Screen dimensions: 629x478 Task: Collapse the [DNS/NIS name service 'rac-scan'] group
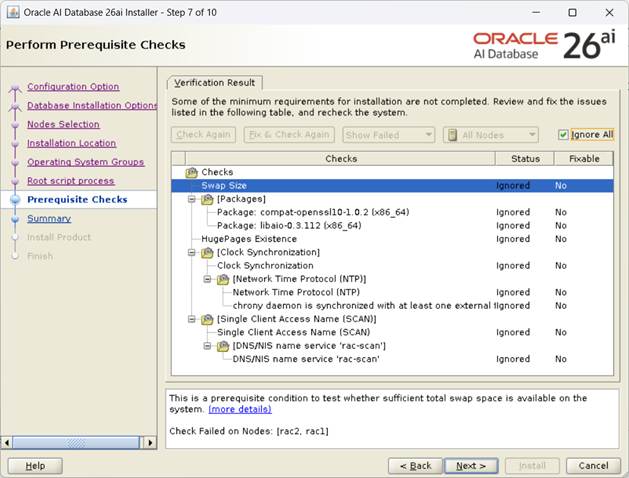(x=207, y=345)
